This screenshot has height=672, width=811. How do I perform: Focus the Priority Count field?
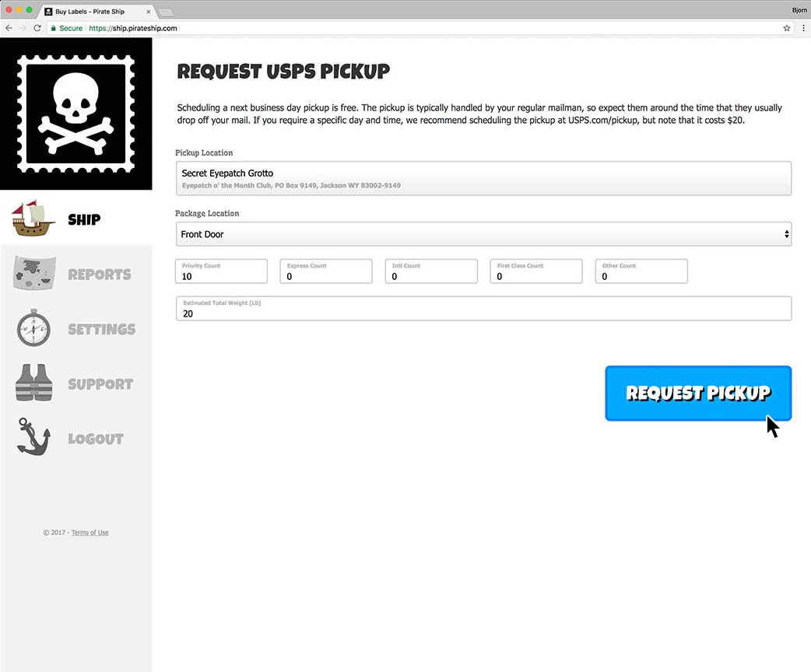click(x=221, y=271)
